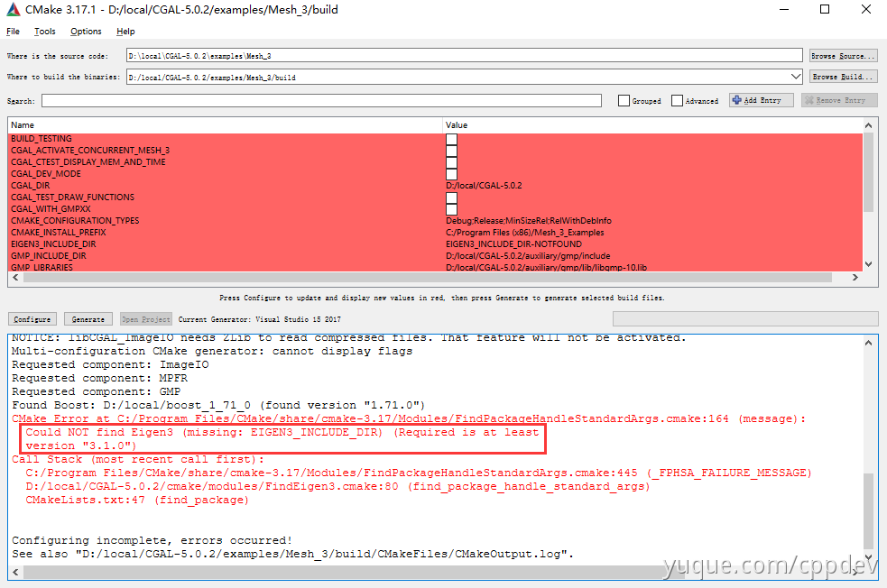This screenshot has width=887, height=588.
Task: Click the plus icon on Add Entry
Action: [736, 100]
